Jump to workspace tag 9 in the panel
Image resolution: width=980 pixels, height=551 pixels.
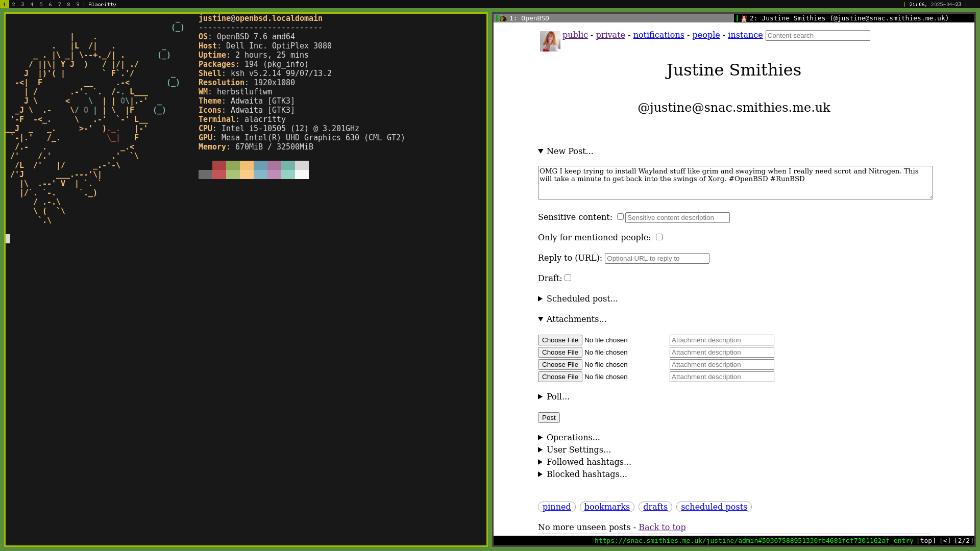pos(78,4)
